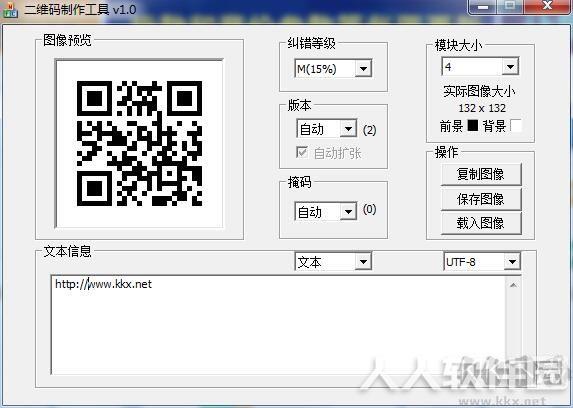Click the 实际图像大小 label
Viewport: 573px width, 408px height.
(479, 91)
